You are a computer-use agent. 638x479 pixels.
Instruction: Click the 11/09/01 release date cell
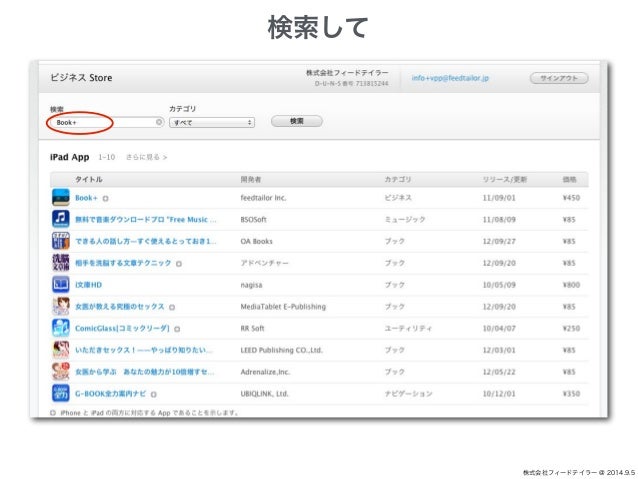click(x=499, y=198)
